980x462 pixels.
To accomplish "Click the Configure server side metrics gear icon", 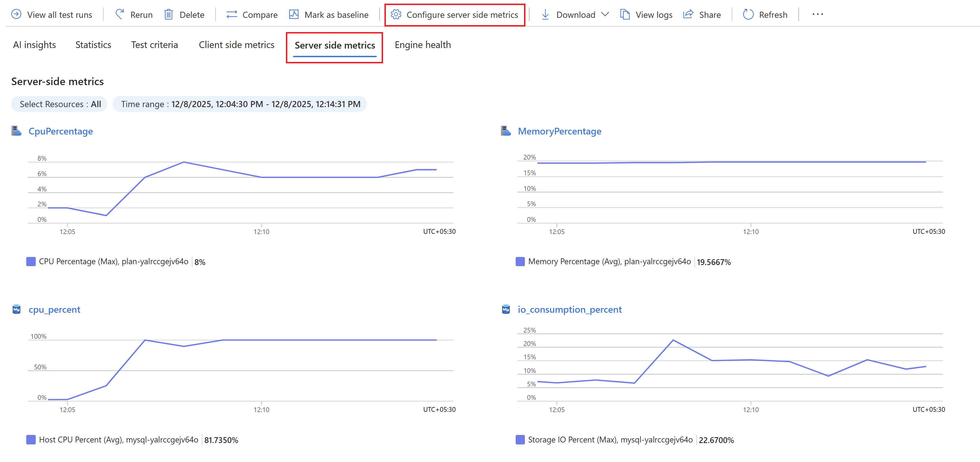I will click(396, 15).
